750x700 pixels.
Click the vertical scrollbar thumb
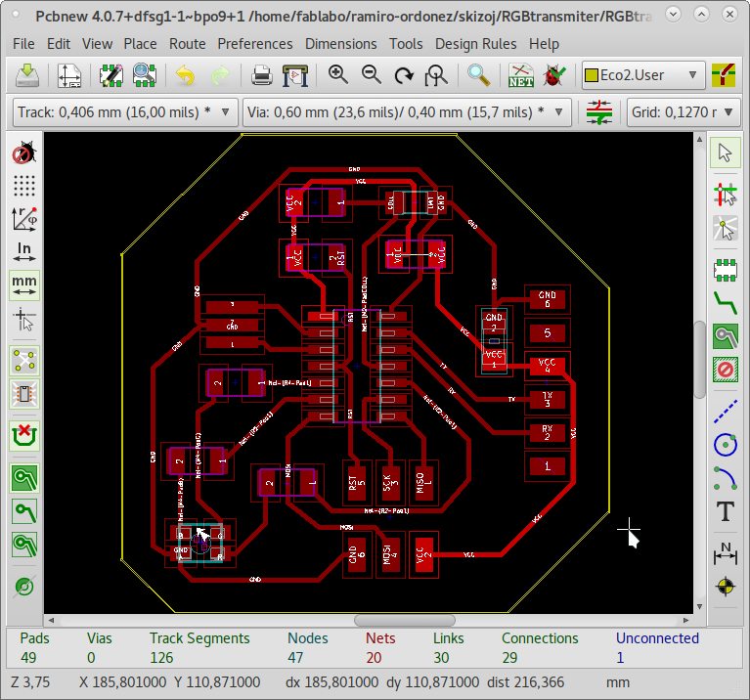point(699,359)
